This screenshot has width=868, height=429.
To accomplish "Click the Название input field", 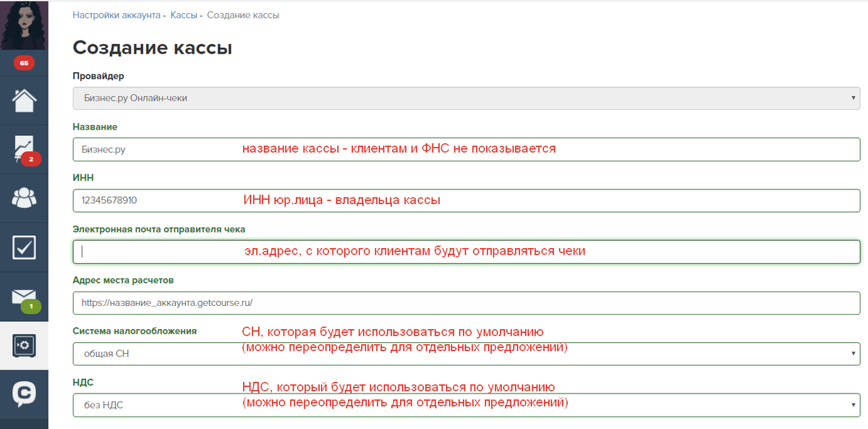I will 467,149.
